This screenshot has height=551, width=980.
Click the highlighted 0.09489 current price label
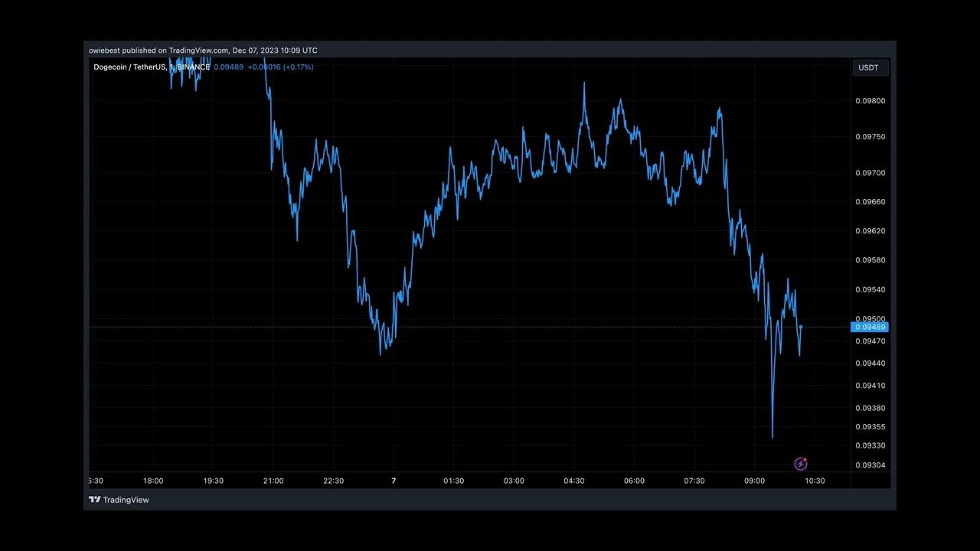click(870, 328)
